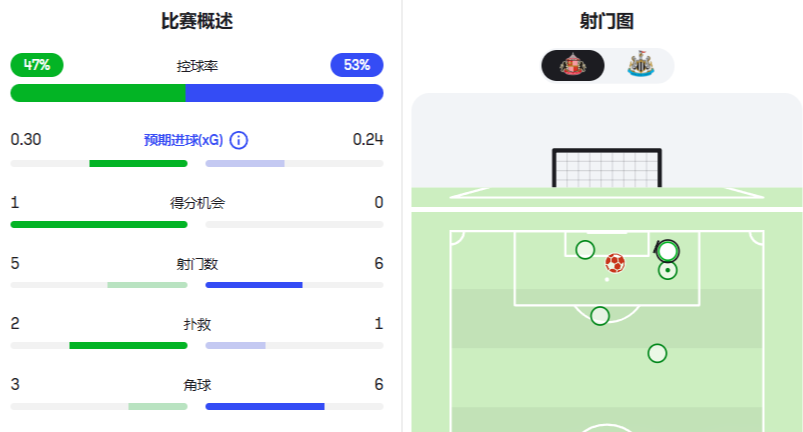Click the shot marker outside the penalty area
Viewport: 803px width, 432px height.
657,353
